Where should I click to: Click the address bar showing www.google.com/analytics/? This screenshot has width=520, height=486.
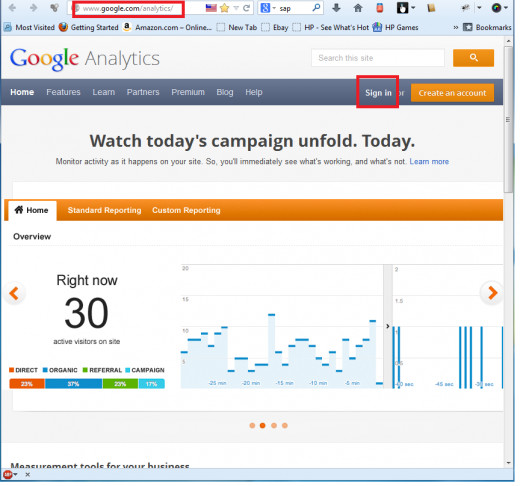tap(128, 9)
